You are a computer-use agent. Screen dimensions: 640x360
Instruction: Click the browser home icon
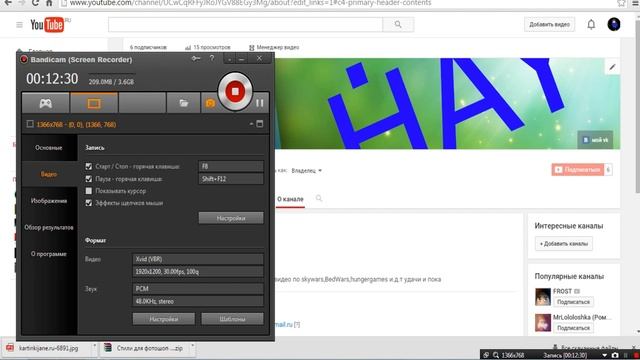[x=49, y=3]
